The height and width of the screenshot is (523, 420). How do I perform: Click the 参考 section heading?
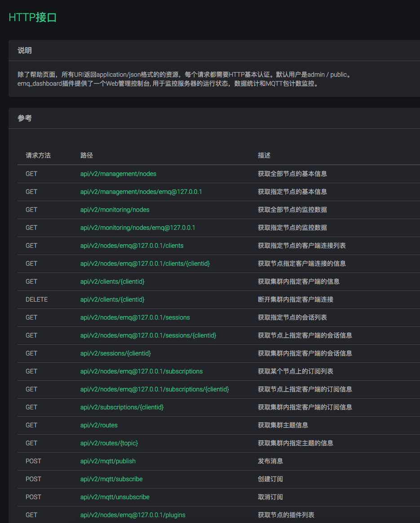coord(25,119)
